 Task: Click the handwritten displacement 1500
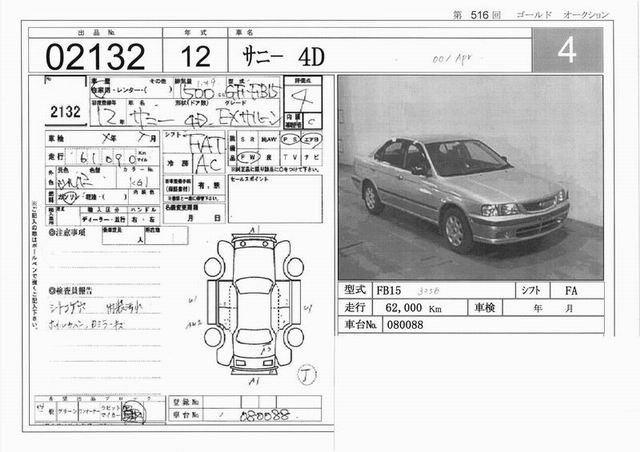(x=199, y=92)
